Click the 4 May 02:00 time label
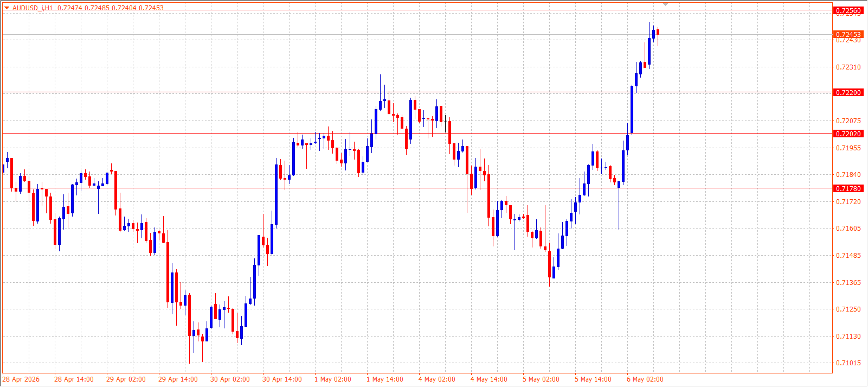This screenshot has height=387, width=868. pos(437,379)
